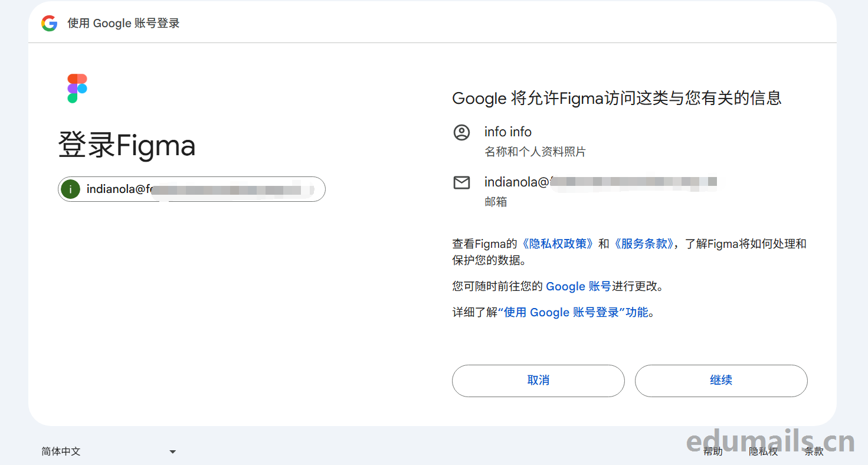Open the “使用 Google 账号登录”功能 link

(x=573, y=312)
